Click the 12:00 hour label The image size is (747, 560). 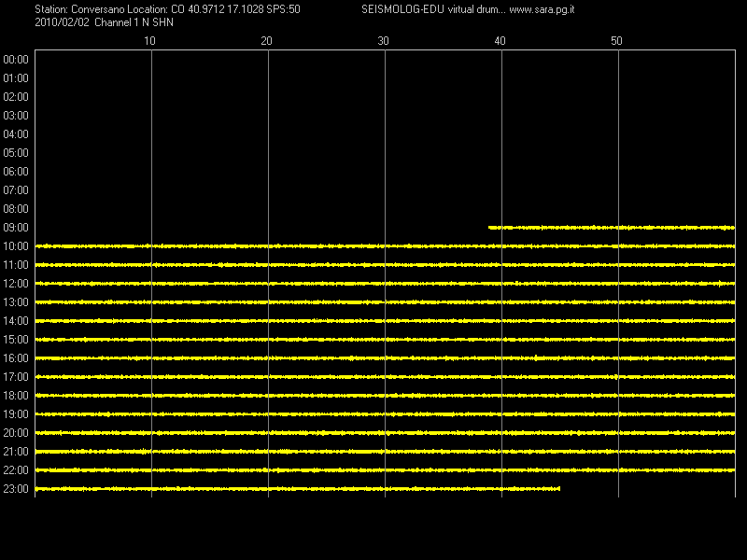(x=16, y=284)
